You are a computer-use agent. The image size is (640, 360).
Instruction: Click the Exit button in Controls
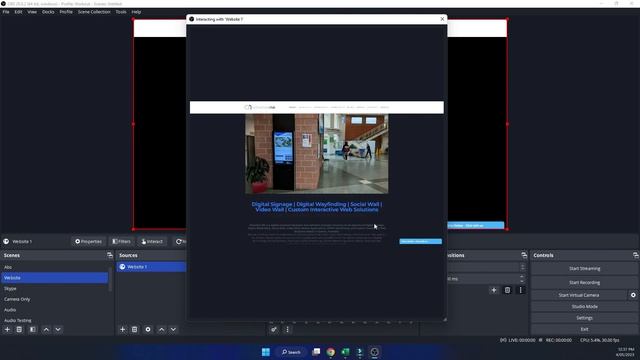pyautogui.click(x=584, y=329)
